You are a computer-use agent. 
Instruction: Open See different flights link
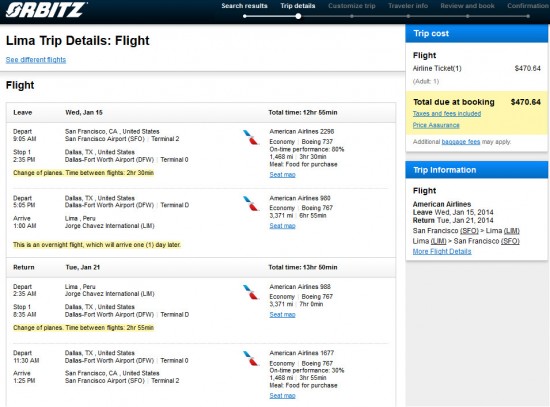36,60
